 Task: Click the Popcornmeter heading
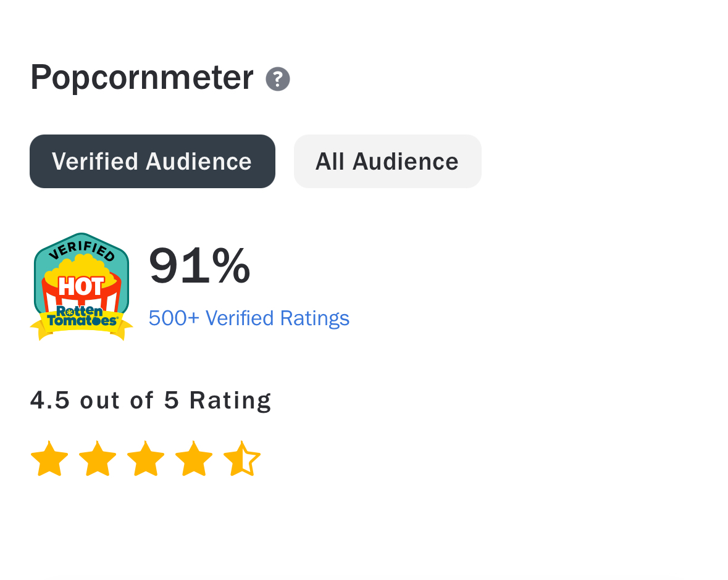tap(142, 78)
